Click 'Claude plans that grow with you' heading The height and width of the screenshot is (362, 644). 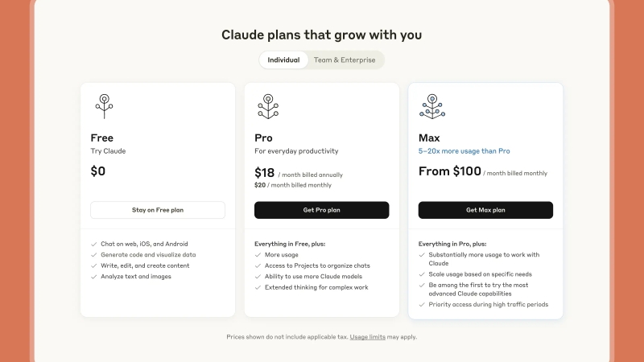click(321, 35)
